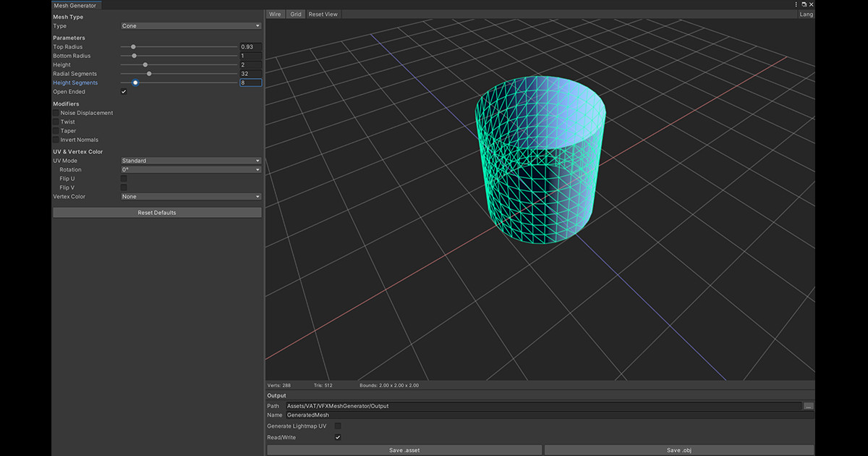Enable the Twist modifier checkbox
This screenshot has height=456, width=868.
56,122
